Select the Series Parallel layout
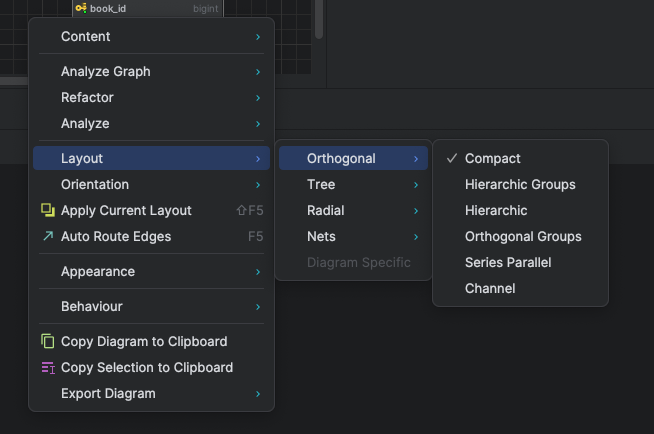This screenshot has height=434, width=654. click(508, 262)
